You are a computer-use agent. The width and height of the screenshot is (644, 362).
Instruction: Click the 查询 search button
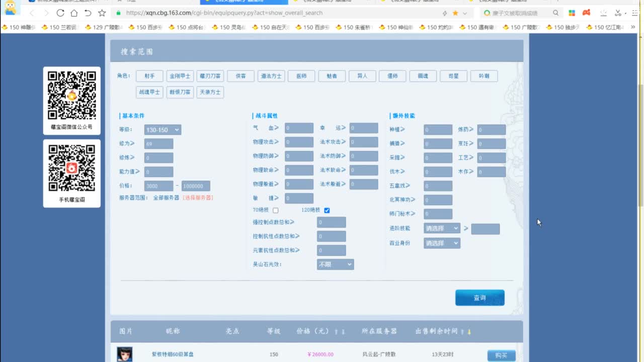(x=479, y=298)
